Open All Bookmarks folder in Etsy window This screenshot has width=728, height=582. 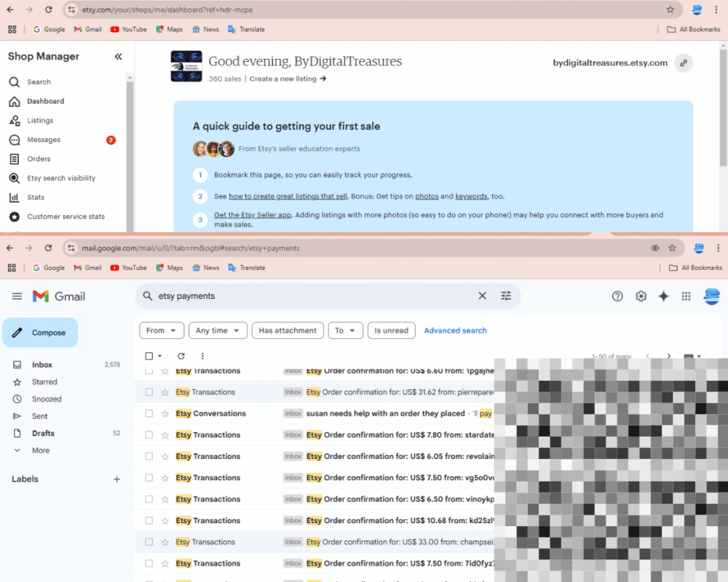[694, 29]
